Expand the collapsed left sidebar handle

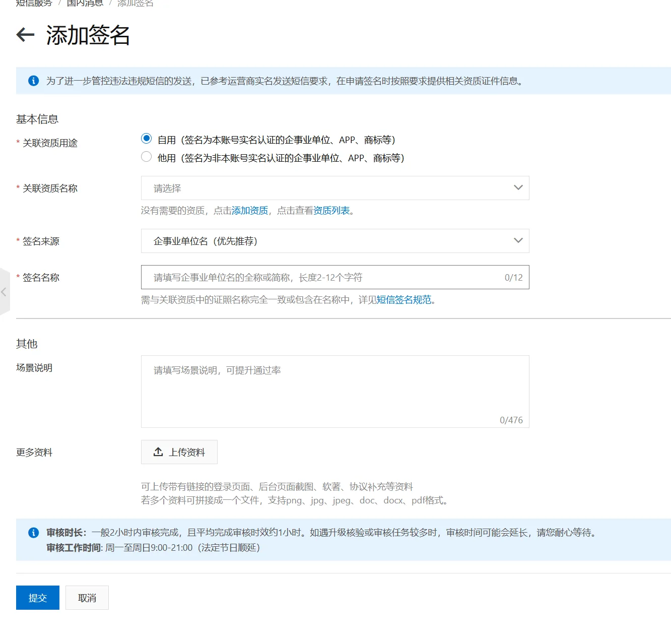coord(4,292)
